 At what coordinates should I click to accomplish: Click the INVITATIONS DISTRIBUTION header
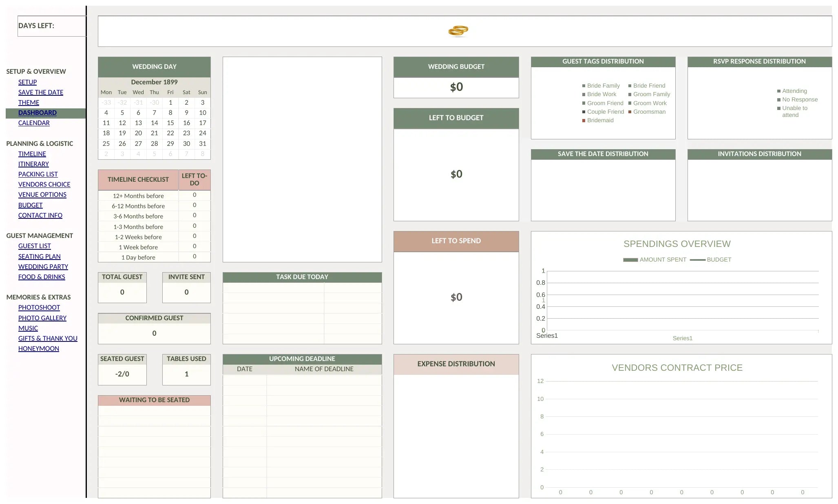click(759, 154)
